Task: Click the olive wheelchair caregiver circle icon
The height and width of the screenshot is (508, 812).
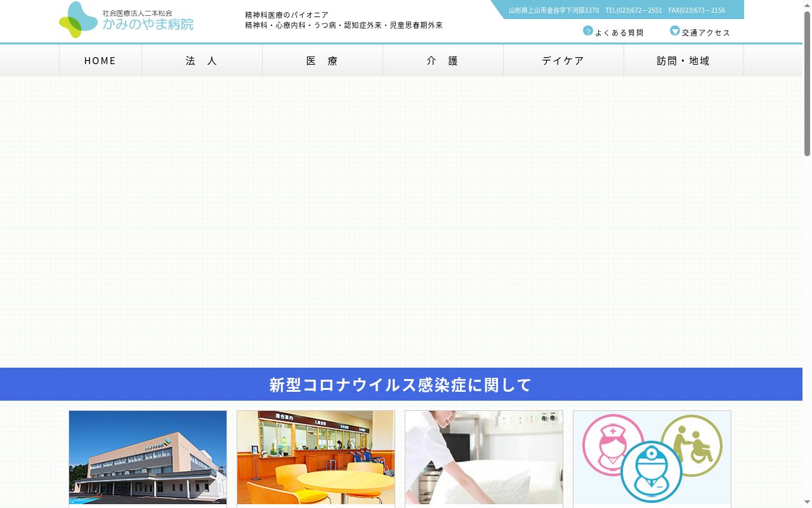Action: pyautogui.click(x=691, y=446)
